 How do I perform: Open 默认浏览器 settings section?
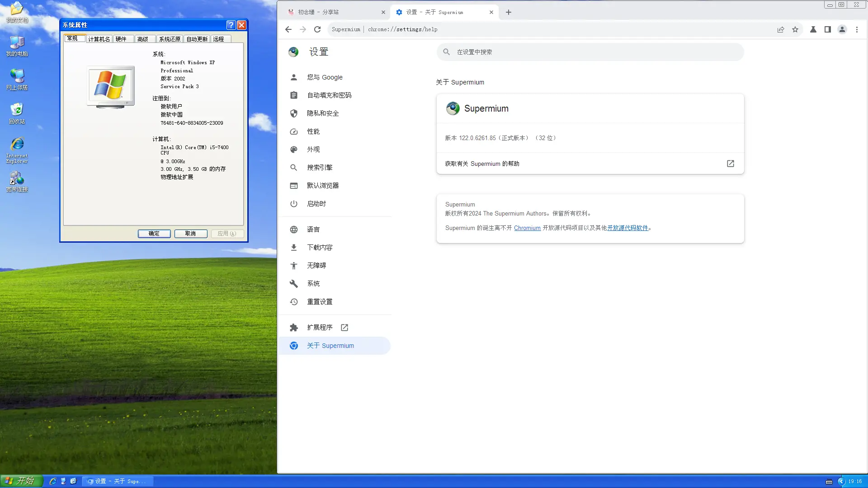point(335,186)
